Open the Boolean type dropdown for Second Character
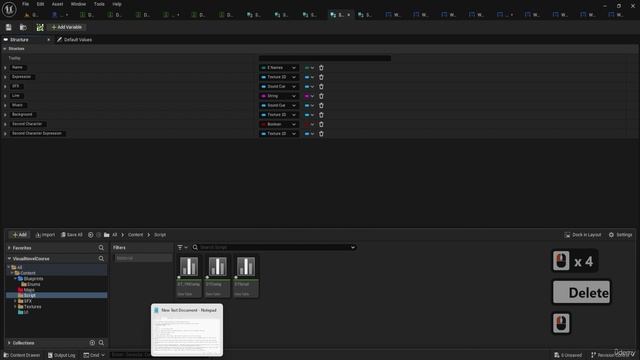 [x=279, y=124]
